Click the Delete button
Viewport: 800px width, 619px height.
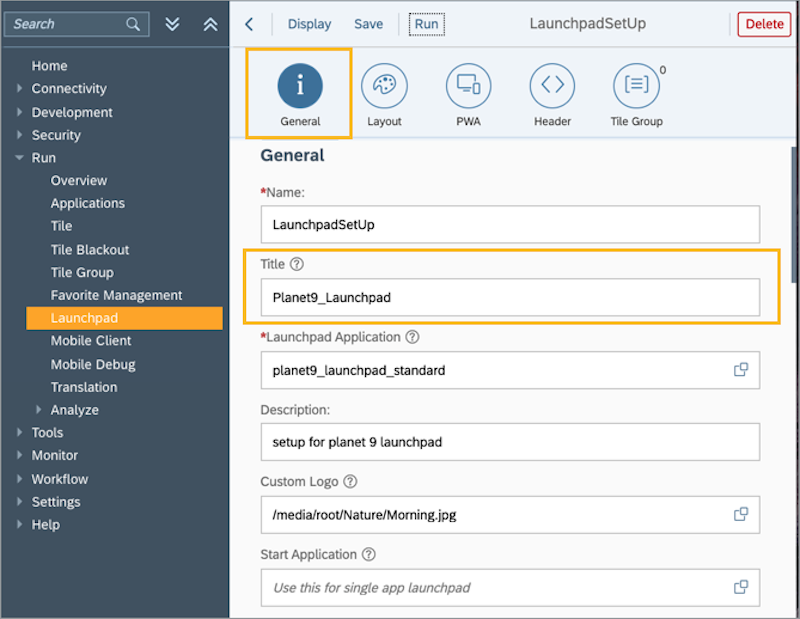763,23
